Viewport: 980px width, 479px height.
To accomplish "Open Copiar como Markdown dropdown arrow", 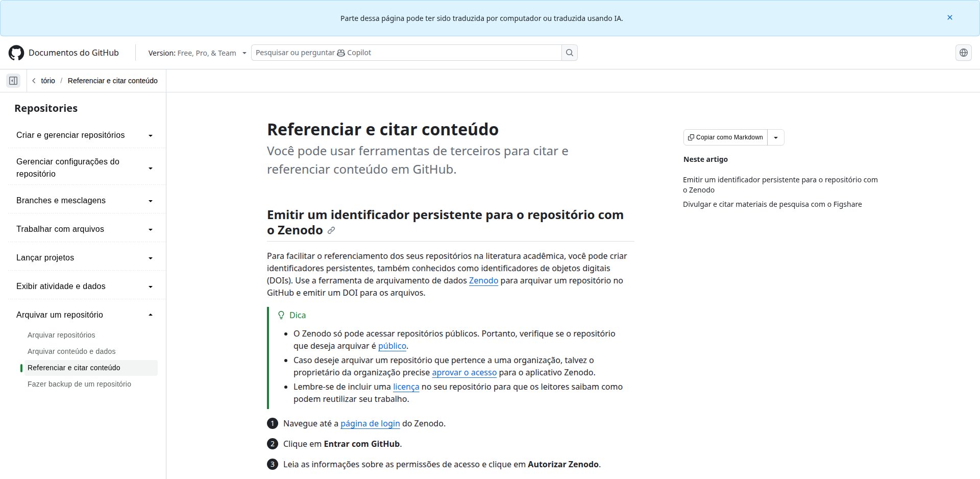I will pyautogui.click(x=776, y=137).
